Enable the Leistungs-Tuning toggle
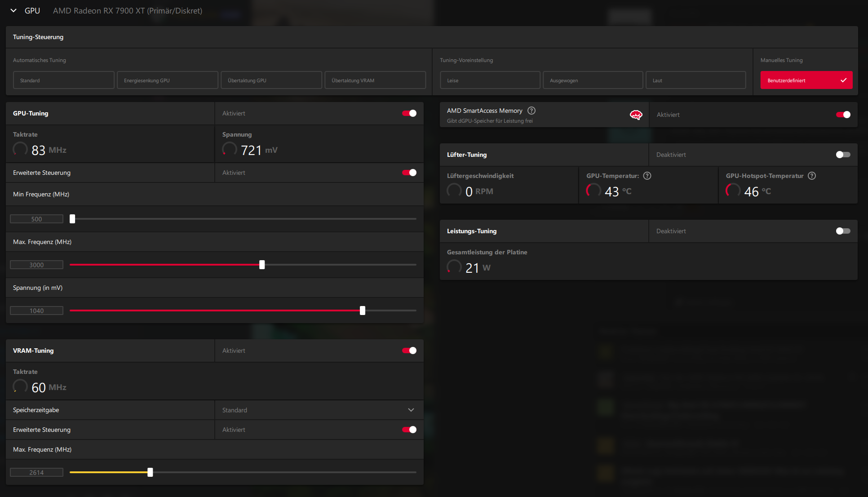Viewport: 868px width, 497px height. click(843, 231)
